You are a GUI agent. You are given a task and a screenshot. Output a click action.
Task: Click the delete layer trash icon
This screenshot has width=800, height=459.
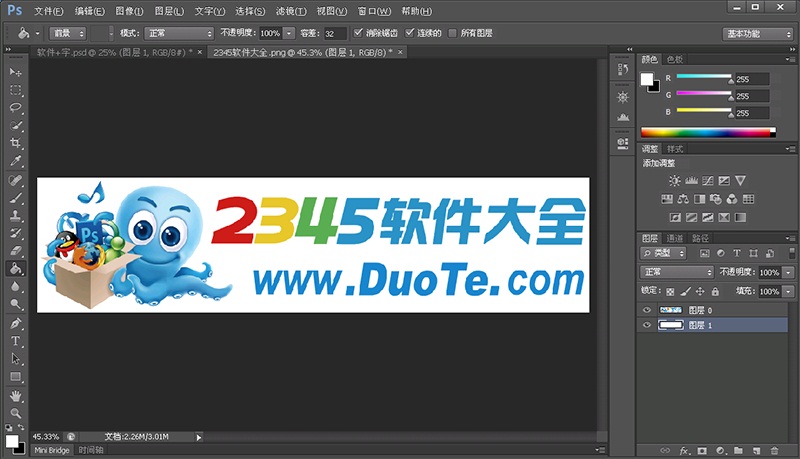(775, 451)
